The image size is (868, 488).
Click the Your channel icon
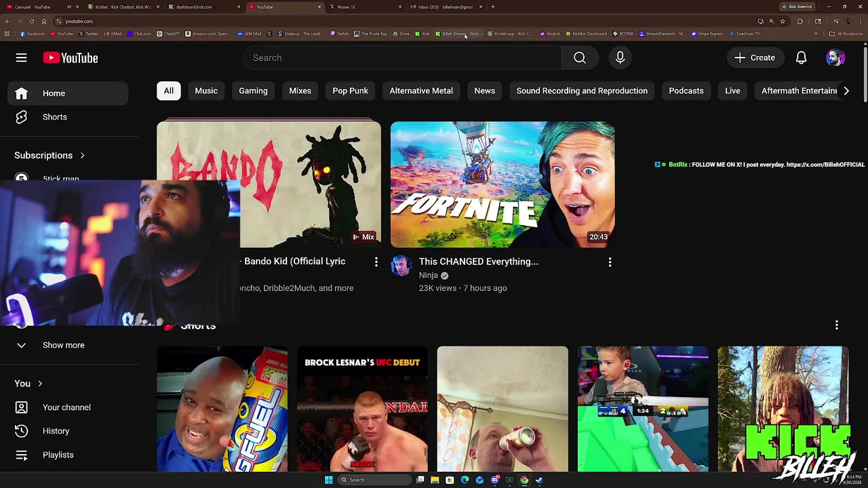point(21,407)
